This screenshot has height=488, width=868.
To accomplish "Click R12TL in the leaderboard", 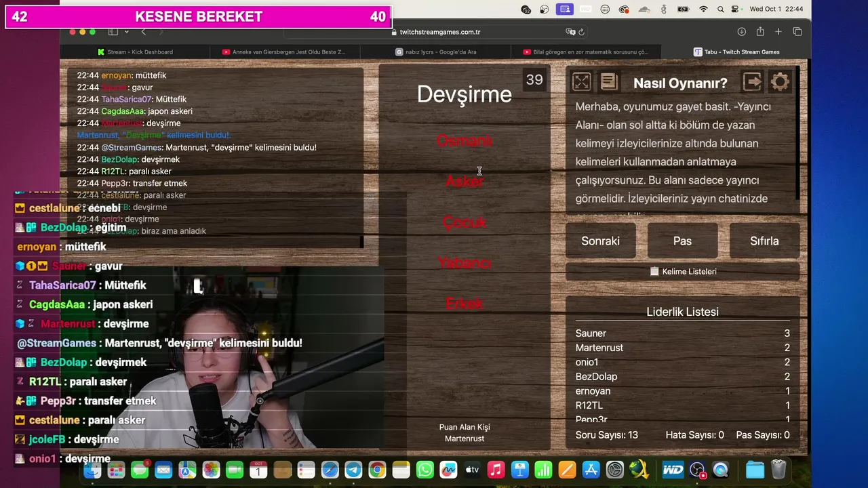I will (589, 405).
